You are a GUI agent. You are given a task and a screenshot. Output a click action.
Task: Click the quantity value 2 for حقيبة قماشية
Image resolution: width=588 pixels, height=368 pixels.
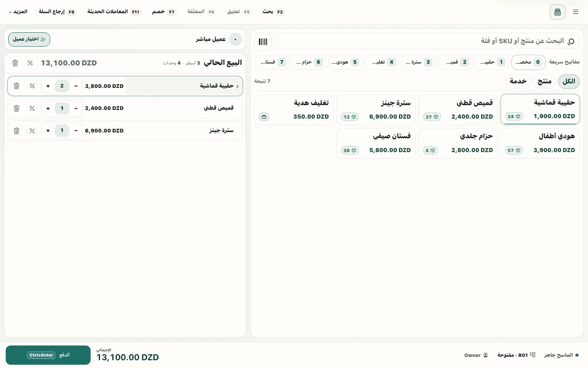click(62, 86)
